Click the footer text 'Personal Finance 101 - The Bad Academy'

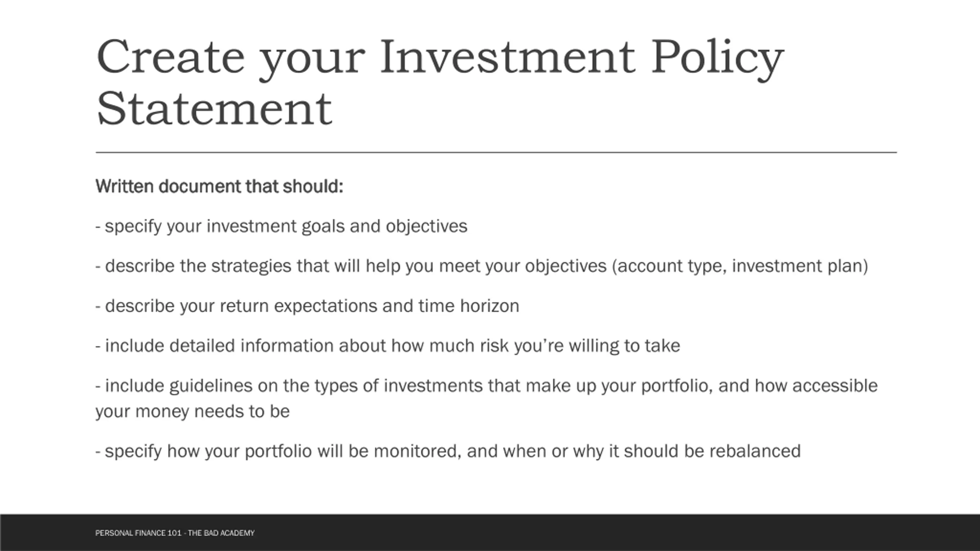pyautogui.click(x=175, y=533)
